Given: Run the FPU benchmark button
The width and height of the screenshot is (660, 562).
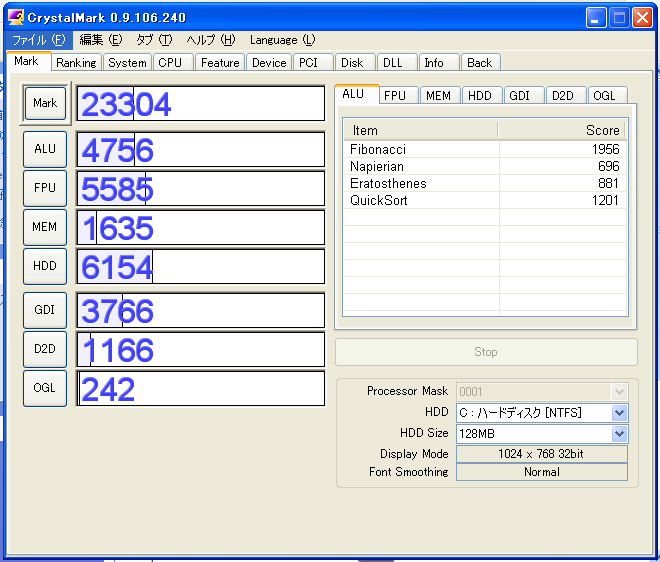Looking at the screenshot, I should coord(45,188).
